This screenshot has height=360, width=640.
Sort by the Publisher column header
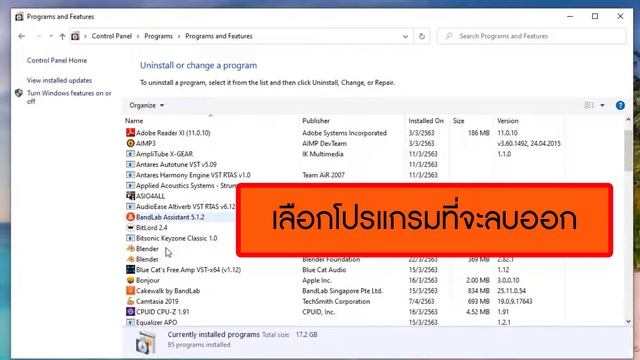tap(316, 121)
